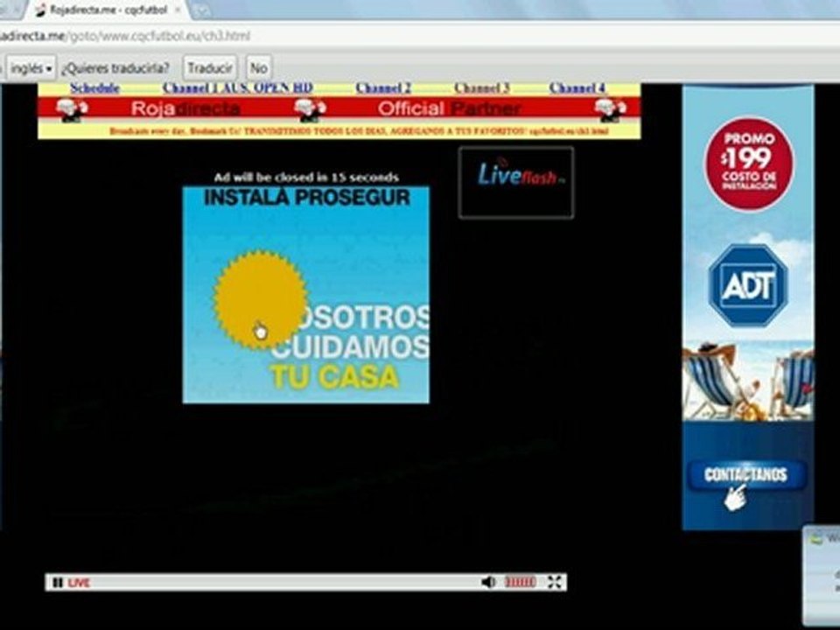
Task: Open the inglés language dropdown
Action: pos(31,68)
